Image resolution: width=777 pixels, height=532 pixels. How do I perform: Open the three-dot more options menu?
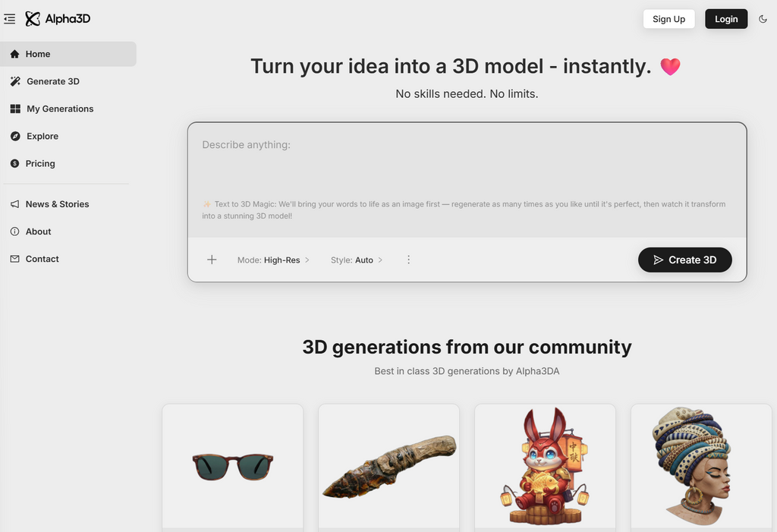coord(408,260)
